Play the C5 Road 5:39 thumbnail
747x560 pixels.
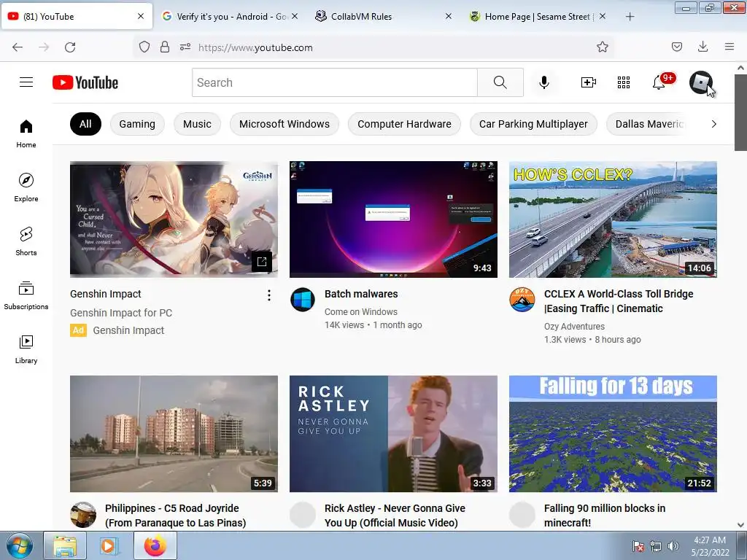click(174, 434)
